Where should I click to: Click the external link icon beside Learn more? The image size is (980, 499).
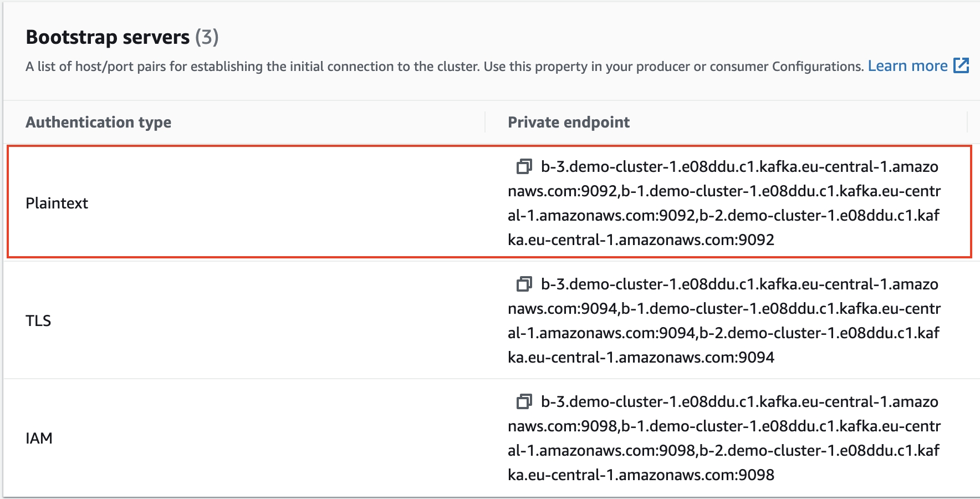pos(961,65)
